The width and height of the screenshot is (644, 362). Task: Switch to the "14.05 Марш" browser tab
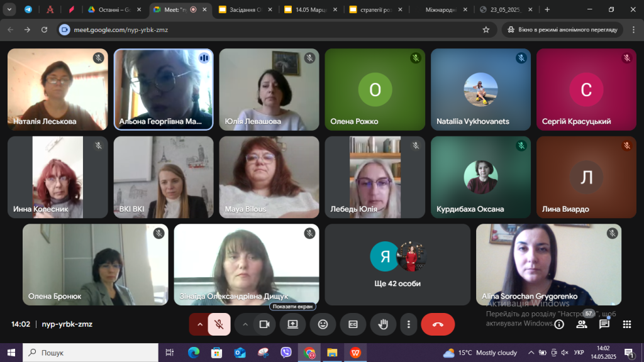(307, 9)
